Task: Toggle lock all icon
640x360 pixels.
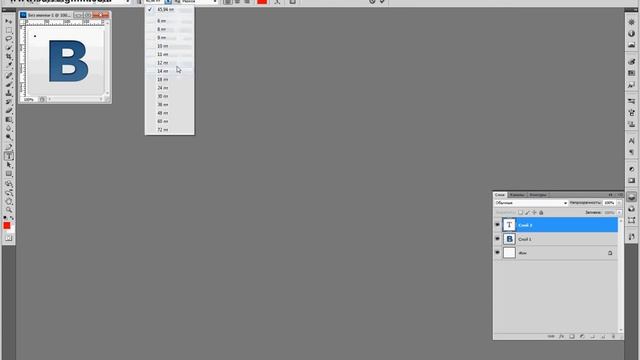Action: (x=541, y=213)
